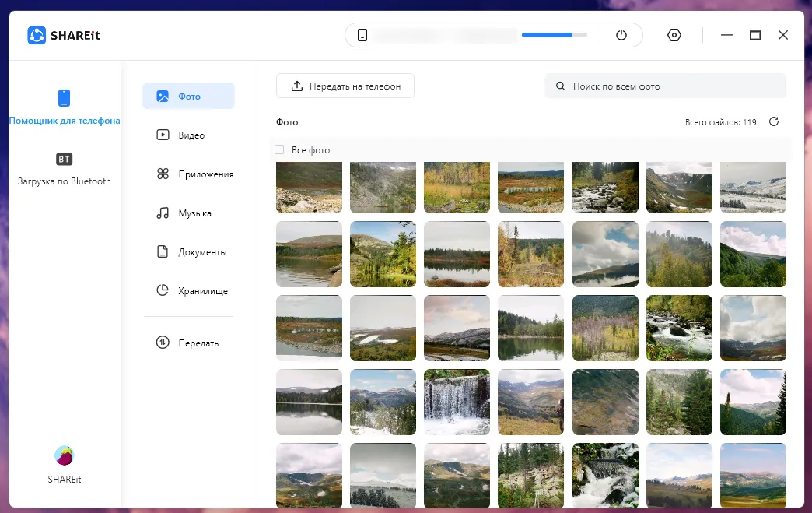The image size is (812, 513).
Task: Open the Передать transfer panel
Action: click(189, 343)
